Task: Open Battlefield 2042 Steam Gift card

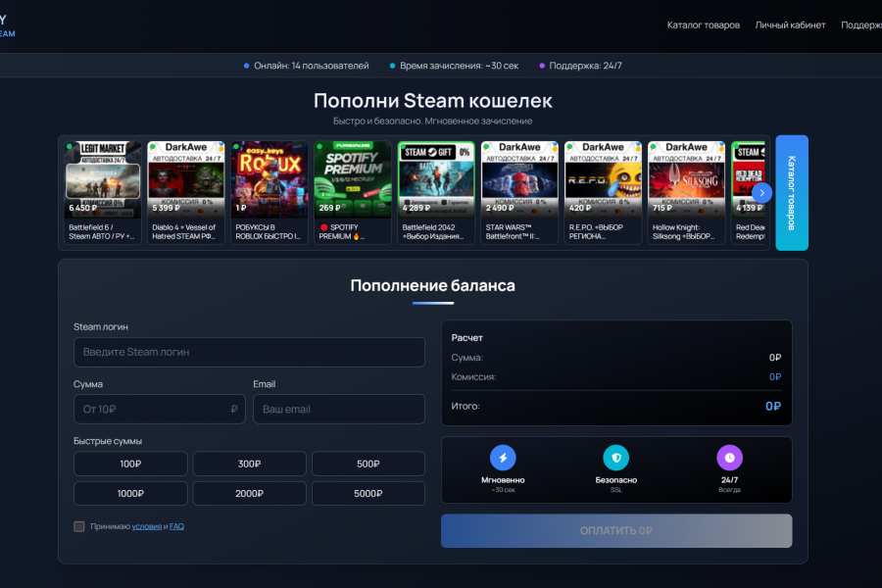Action: click(x=436, y=192)
